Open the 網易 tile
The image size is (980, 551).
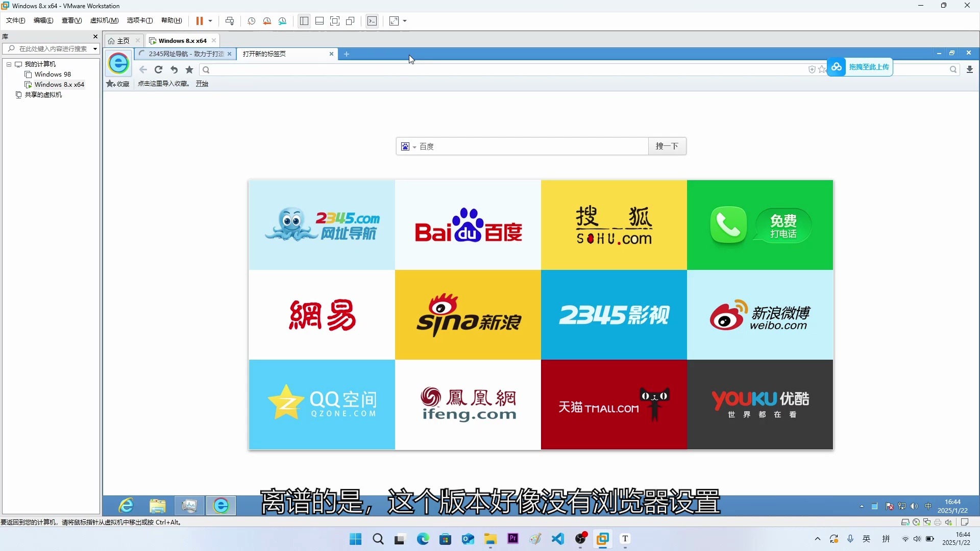tap(322, 315)
